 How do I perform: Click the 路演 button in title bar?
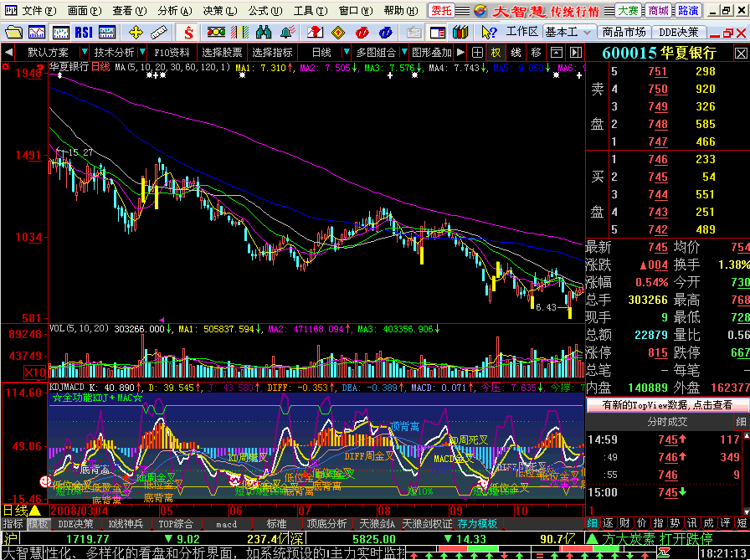point(689,11)
